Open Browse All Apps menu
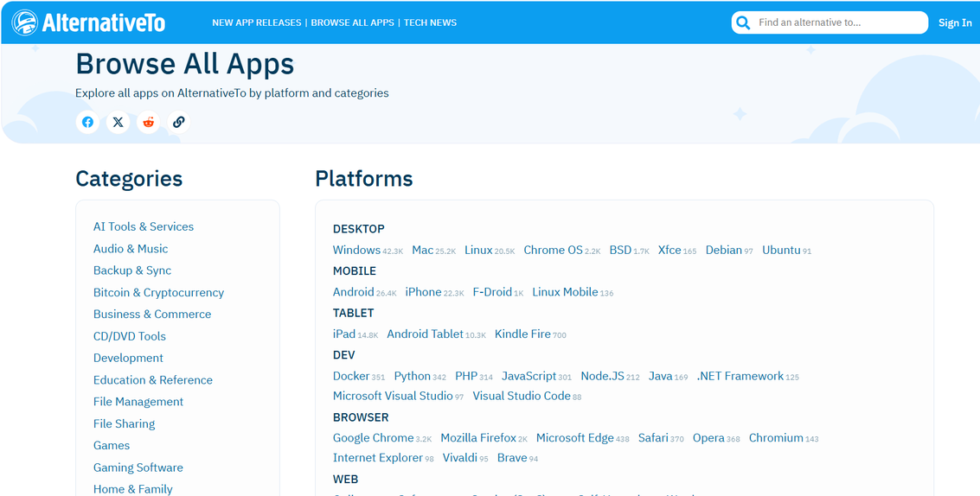 point(353,22)
